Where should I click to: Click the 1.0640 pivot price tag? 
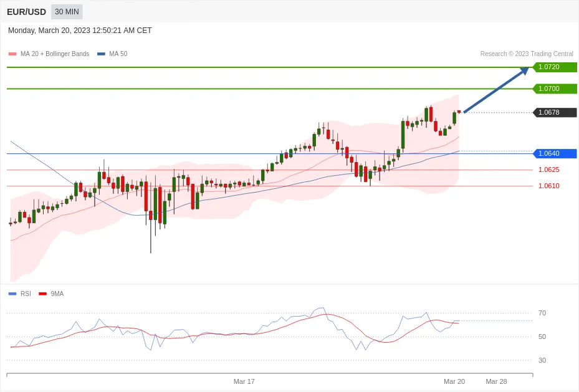555,153
